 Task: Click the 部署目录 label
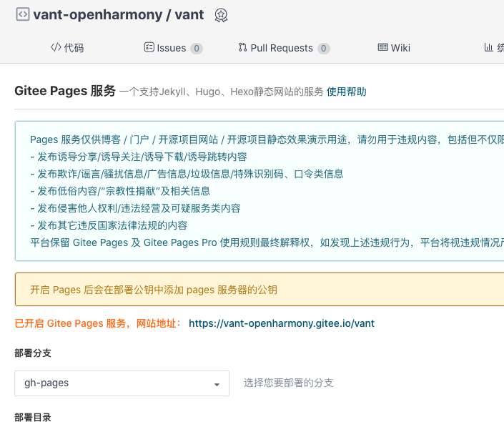33,417
